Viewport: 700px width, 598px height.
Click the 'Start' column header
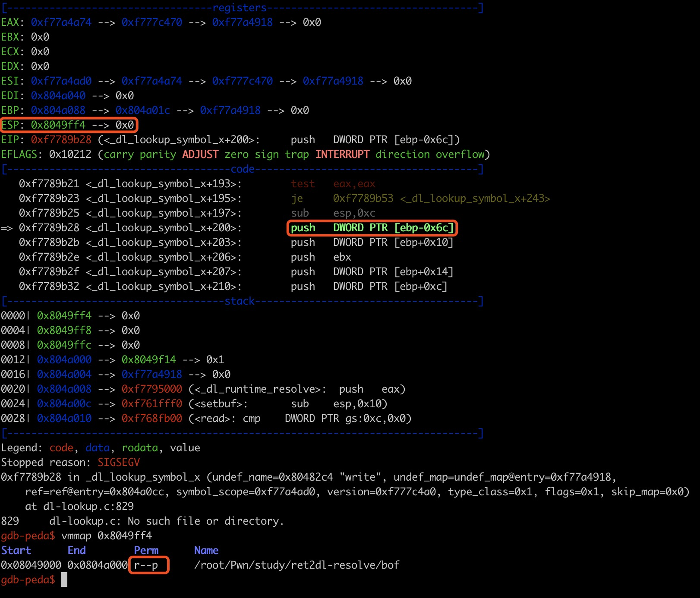click(x=16, y=551)
